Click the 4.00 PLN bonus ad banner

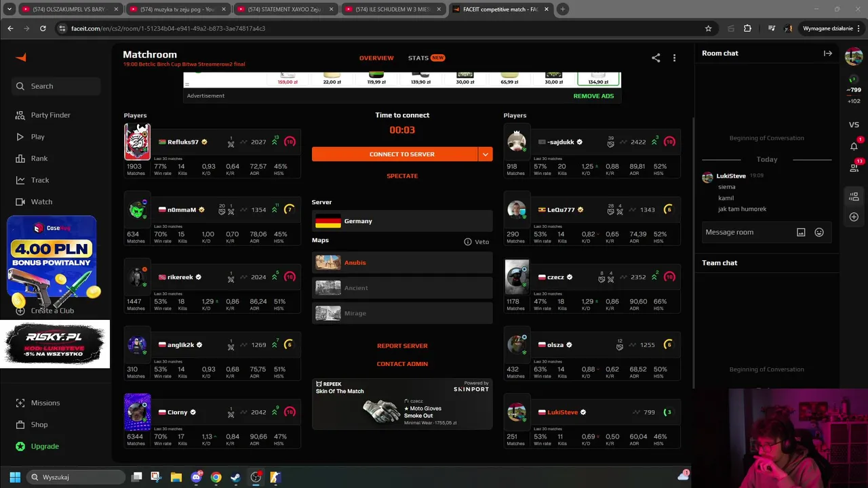(52, 263)
